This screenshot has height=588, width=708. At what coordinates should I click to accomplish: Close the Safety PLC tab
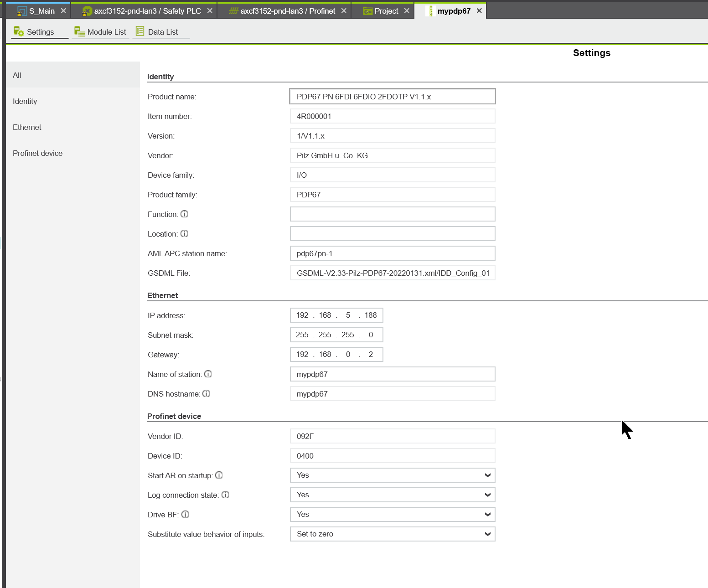point(210,10)
